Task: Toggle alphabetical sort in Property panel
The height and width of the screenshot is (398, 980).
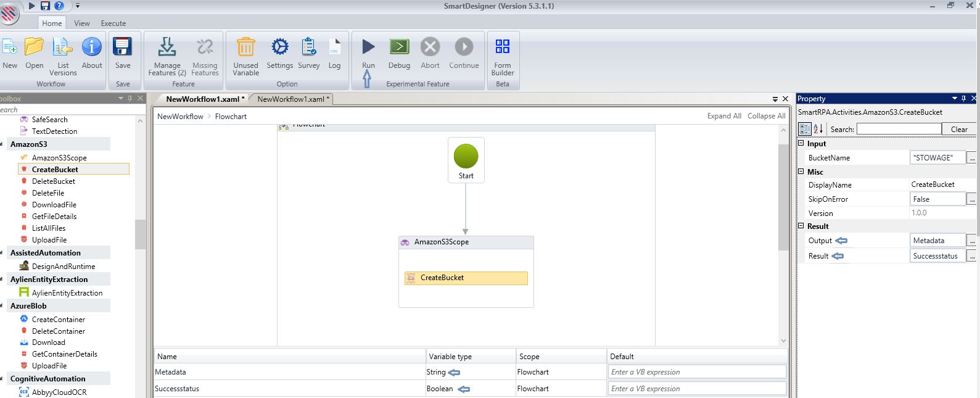Action: (x=818, y=128)
